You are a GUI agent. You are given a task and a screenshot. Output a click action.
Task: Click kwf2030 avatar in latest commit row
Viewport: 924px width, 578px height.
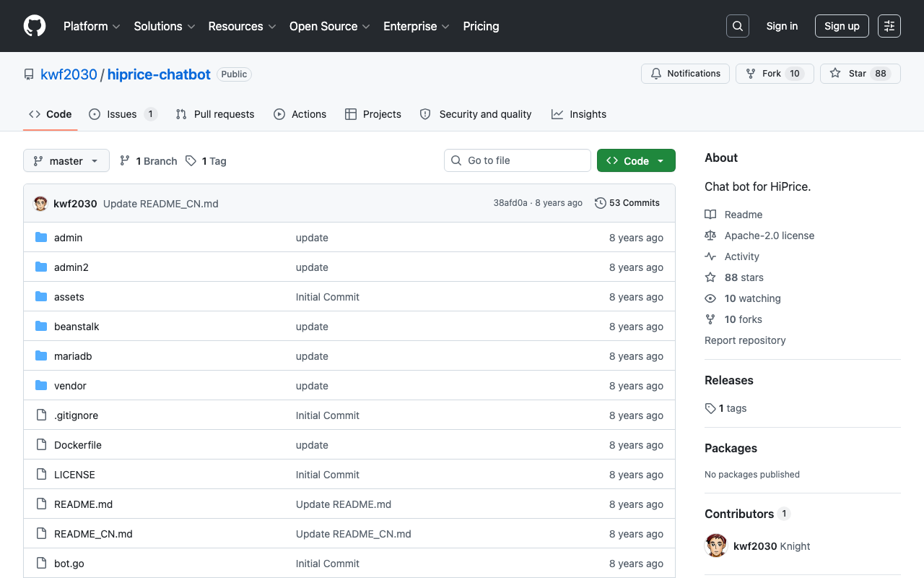[x=40, y=204]
